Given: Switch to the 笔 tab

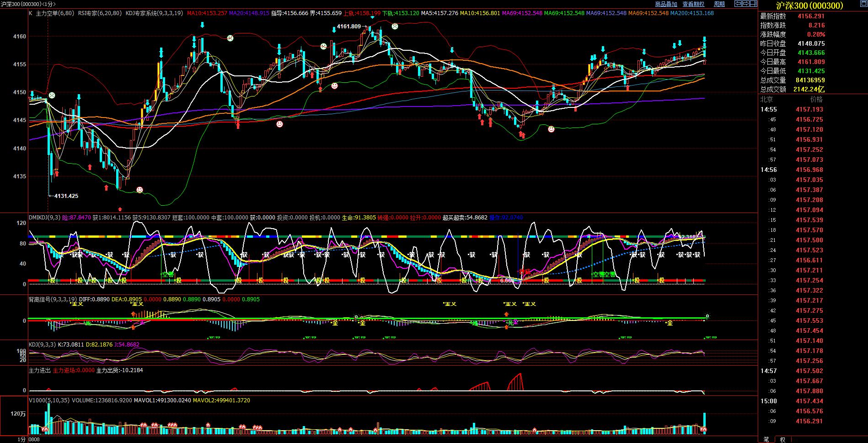Looking at the screenshot, I should [x=766, y=439].
